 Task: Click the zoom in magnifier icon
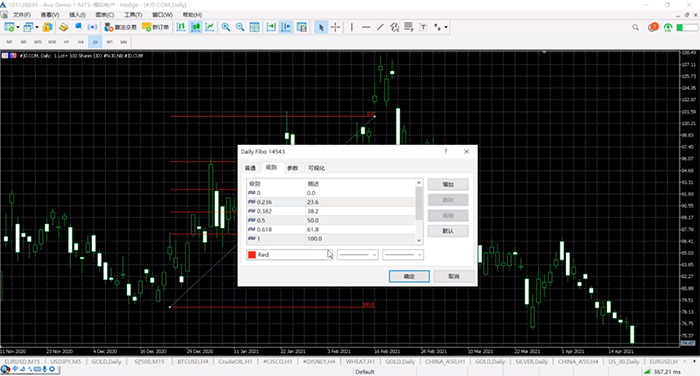pyautogui.click(x=226, y=27)
